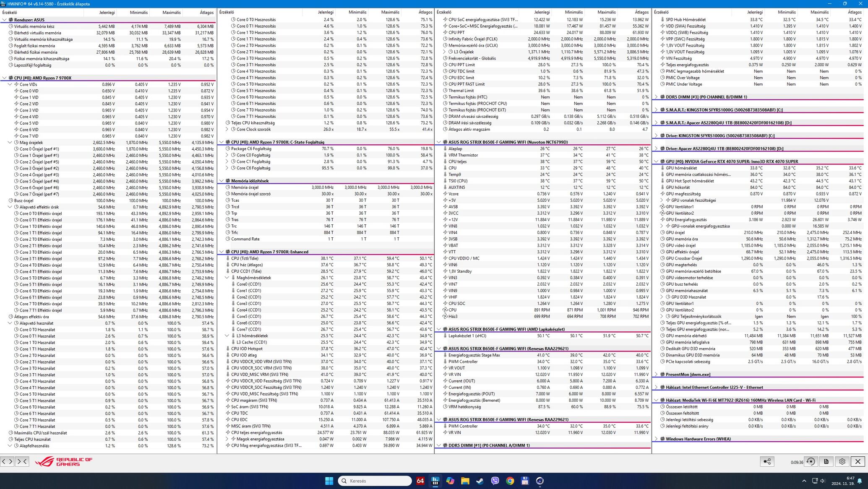Expand Hálózat: Intel Ethernet Controller section
This screenshot has height=489, width=868.
point(656,388)
